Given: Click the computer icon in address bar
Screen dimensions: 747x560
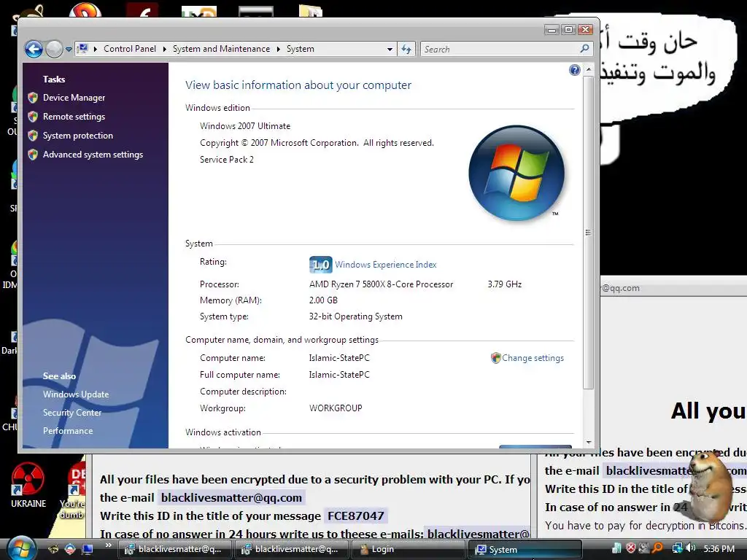Looking at the screenshot, I should pos(83,49).
